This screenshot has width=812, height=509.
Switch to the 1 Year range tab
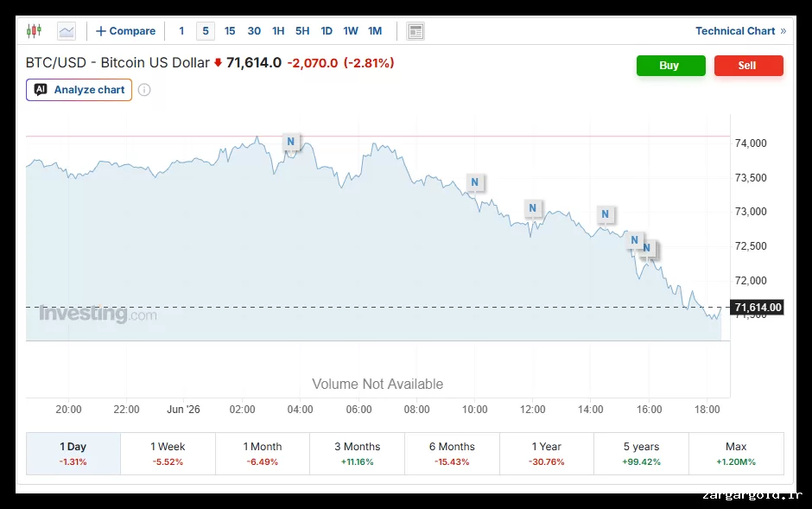point(546,454)
